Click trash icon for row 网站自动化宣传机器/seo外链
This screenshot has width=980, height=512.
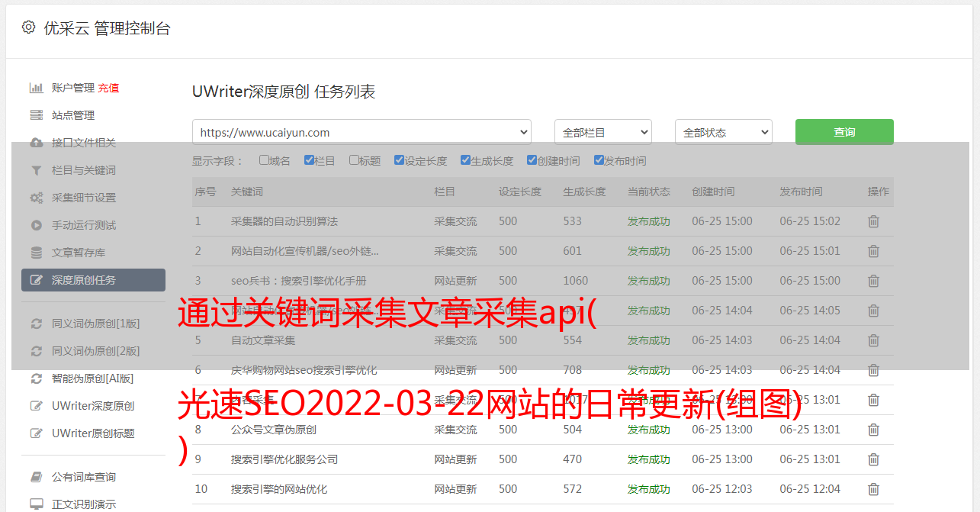tap(874, 251)
